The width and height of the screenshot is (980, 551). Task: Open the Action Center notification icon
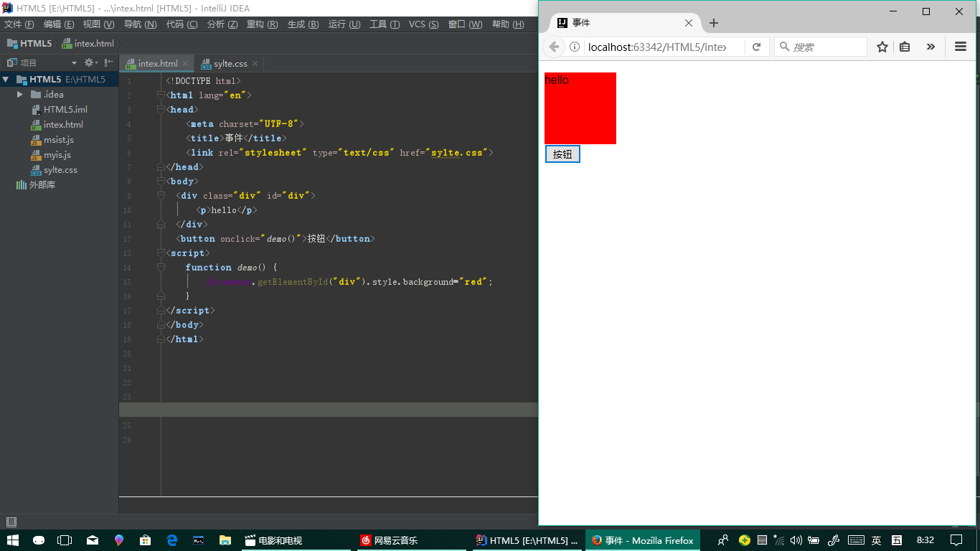tap(956, 540)
